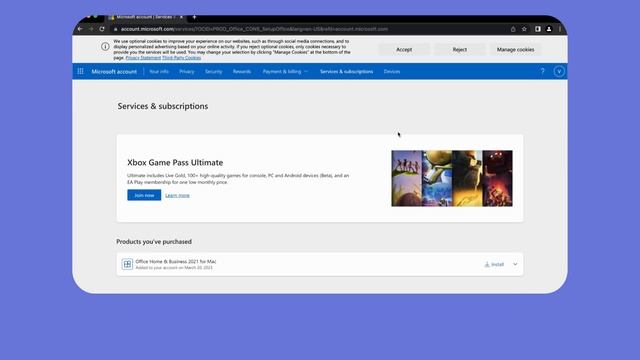Close the Microsoft account browser tab

pyautogui.click(x=181, y=17)
